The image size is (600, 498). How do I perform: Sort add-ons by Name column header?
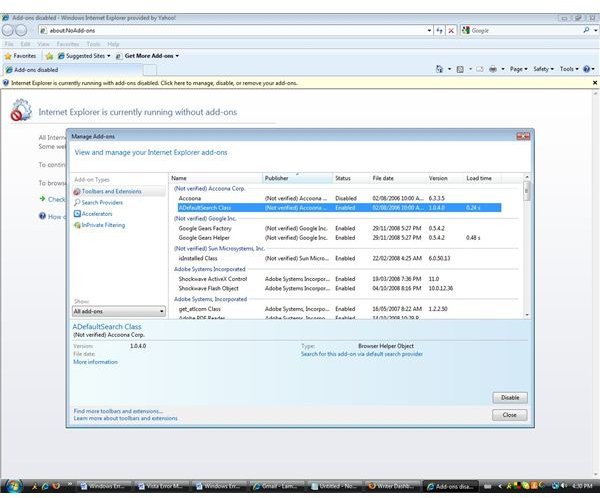216,178
